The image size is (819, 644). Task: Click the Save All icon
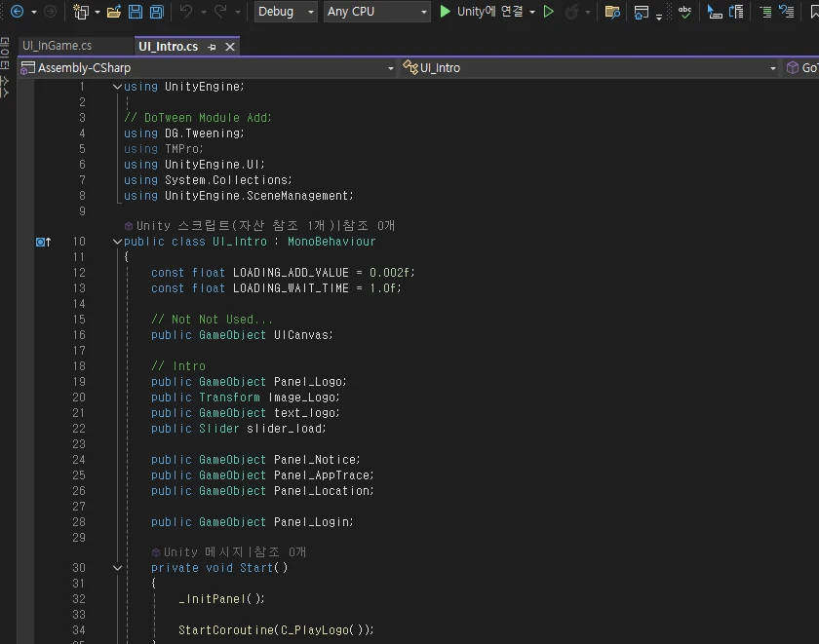pos(156,12)
